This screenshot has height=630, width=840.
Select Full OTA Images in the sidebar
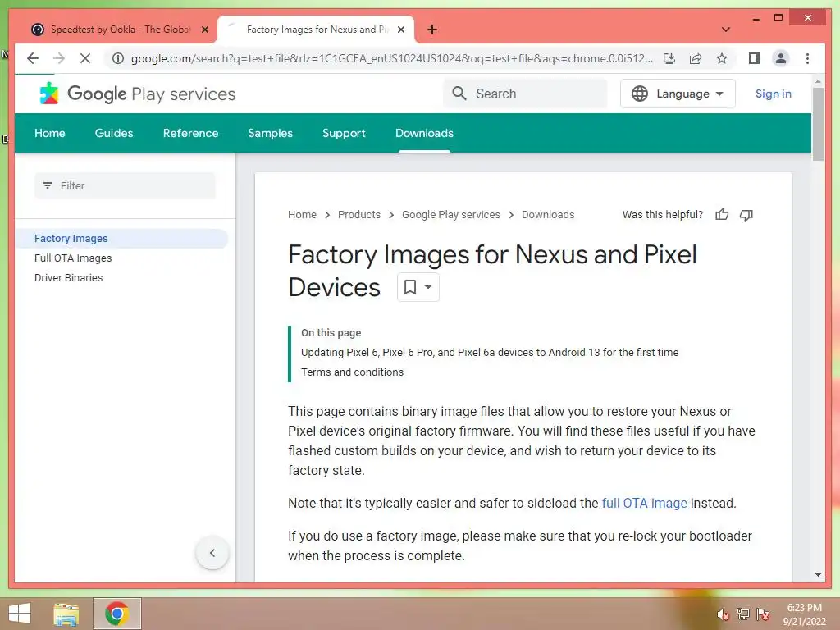pyautogui.click(x=73, y=258)
